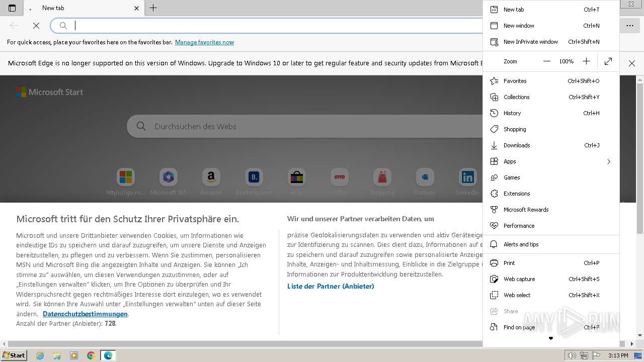
Task: Open the https://go.m... quick link tile
Action: pos(126,182)
